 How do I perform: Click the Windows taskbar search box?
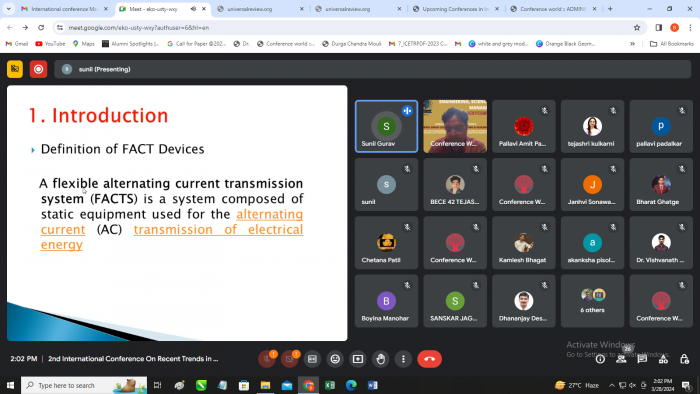pos(84,385)
